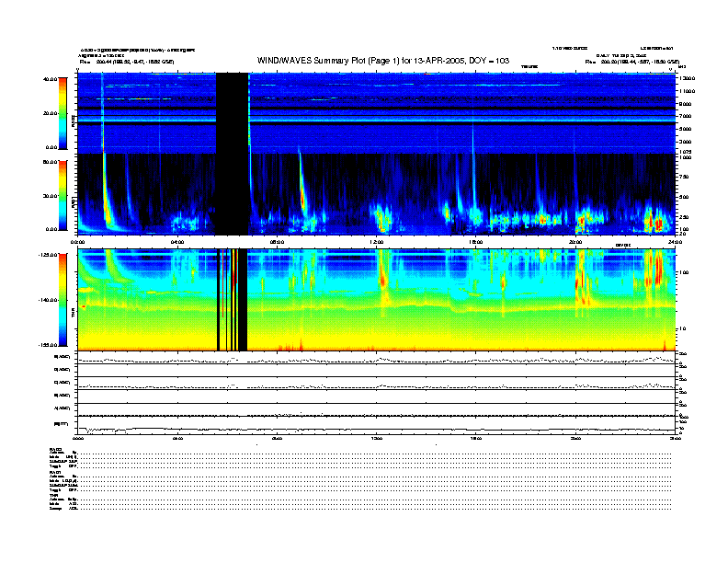The height and width of the screenshot is (563, 728).
Task: Click the 12:00 time label below the RAD1 spectrogram
Action: coord(377,242)
